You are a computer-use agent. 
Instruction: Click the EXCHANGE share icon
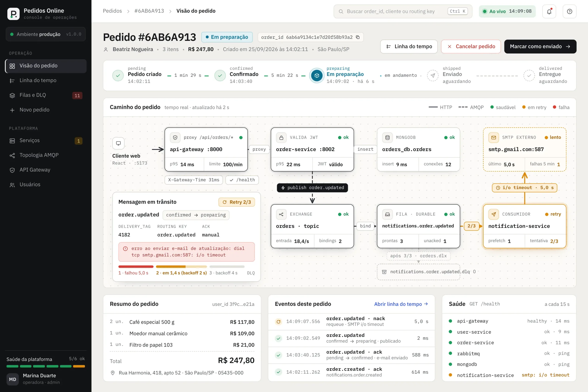pyautogui.click(x=281, y=214)
